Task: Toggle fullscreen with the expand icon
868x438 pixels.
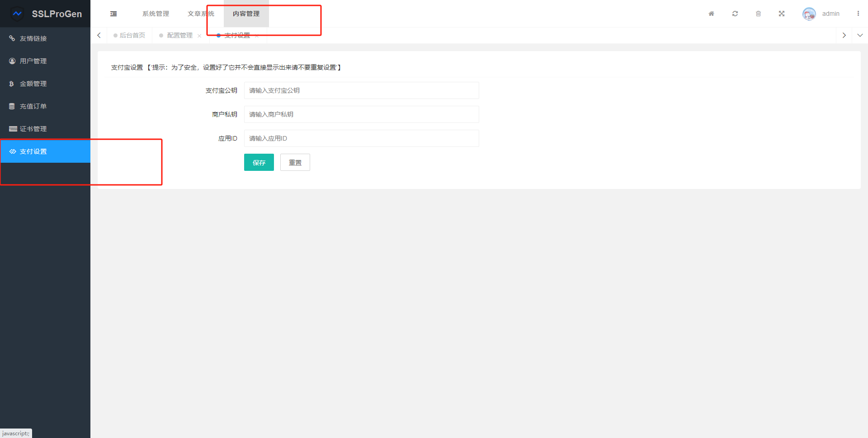Action: [x=782, y=14]
